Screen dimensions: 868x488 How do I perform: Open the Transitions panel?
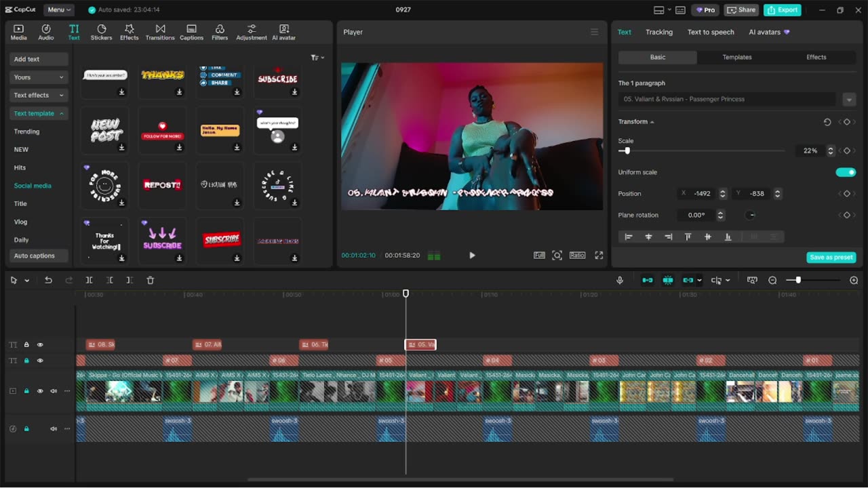pos(160,32)
